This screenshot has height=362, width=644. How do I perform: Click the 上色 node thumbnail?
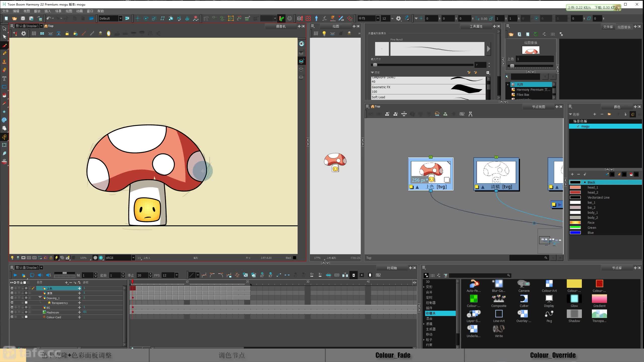pos(431,172)
